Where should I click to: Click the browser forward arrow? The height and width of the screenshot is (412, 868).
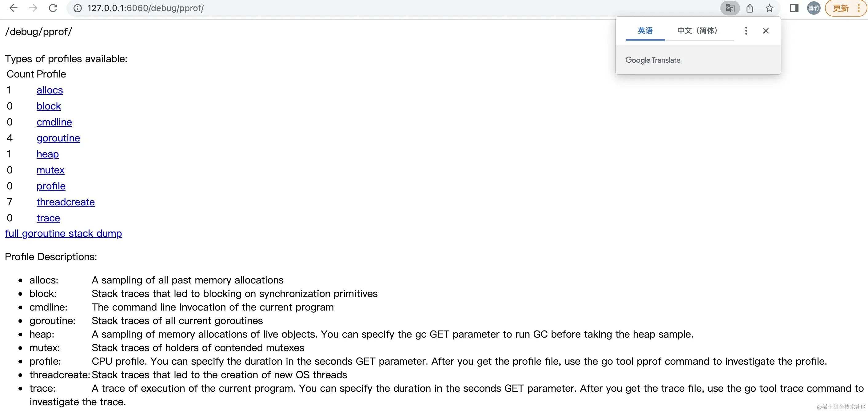(33, 8)
